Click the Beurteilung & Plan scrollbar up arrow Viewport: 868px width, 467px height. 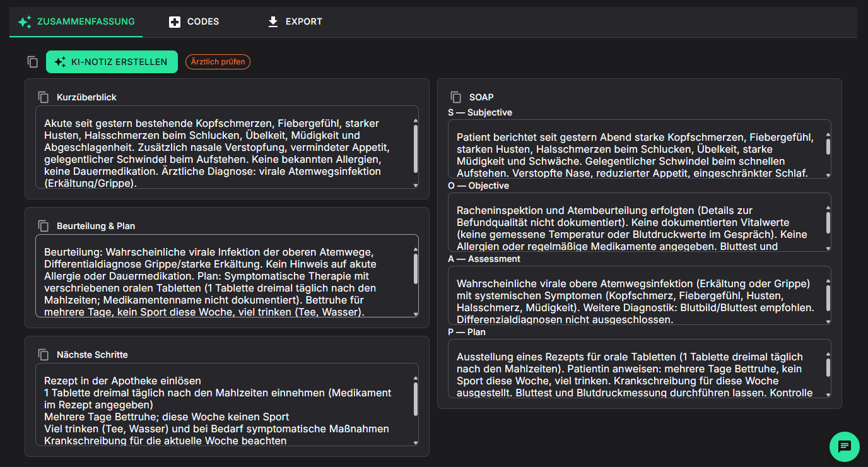(x=415, y=249)
